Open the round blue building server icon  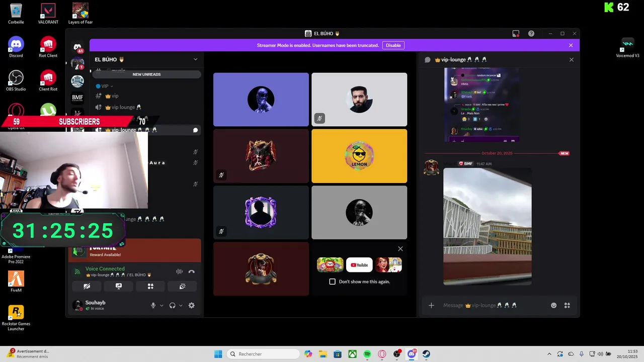pos(77,81)
